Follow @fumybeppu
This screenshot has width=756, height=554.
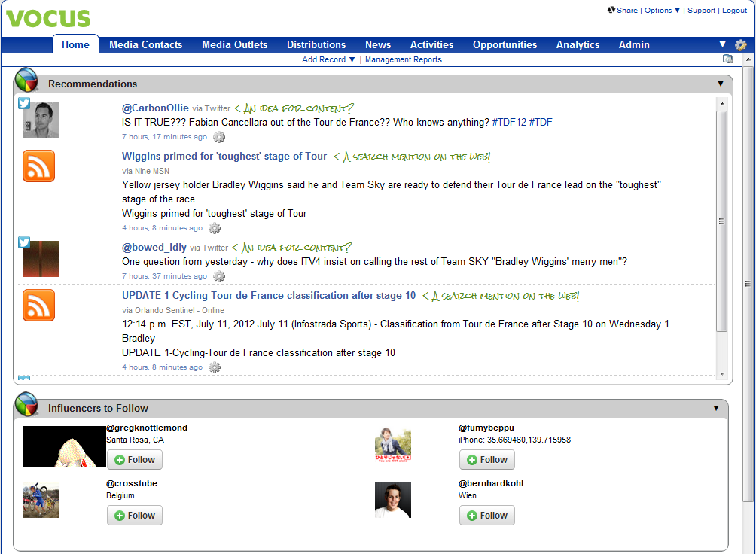(487, 460)
